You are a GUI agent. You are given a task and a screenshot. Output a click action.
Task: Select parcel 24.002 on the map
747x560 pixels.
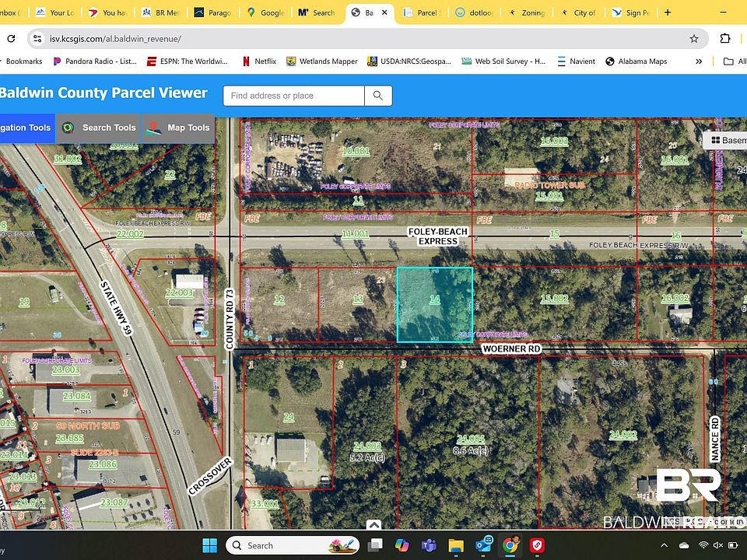click(623, 435)
